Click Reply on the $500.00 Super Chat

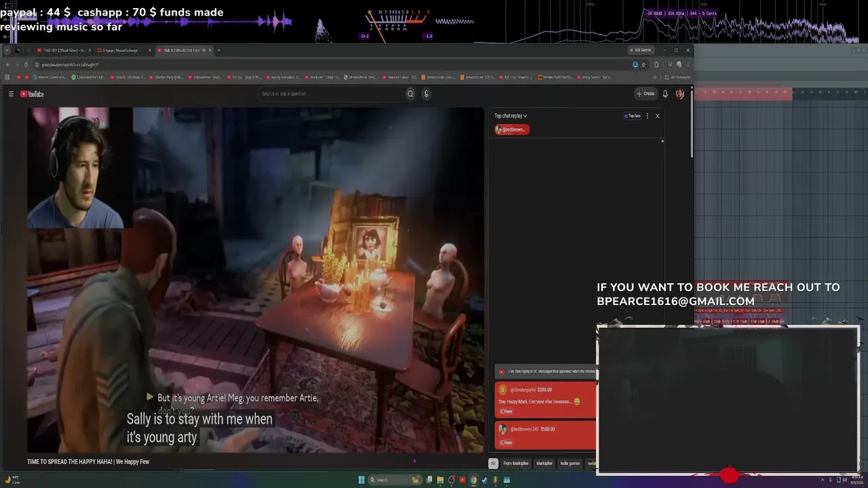pos(506,443)
